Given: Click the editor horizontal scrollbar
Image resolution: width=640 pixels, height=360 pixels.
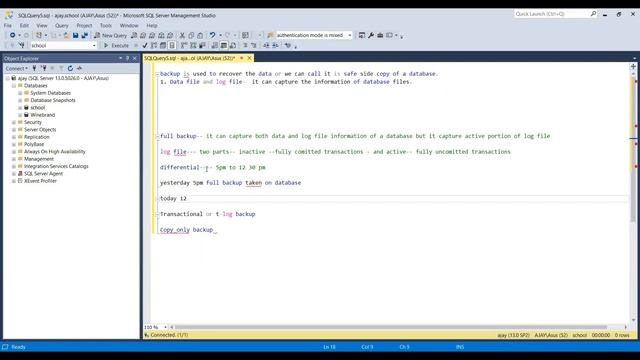Looking at the screenshot, I should pos(391,327).
